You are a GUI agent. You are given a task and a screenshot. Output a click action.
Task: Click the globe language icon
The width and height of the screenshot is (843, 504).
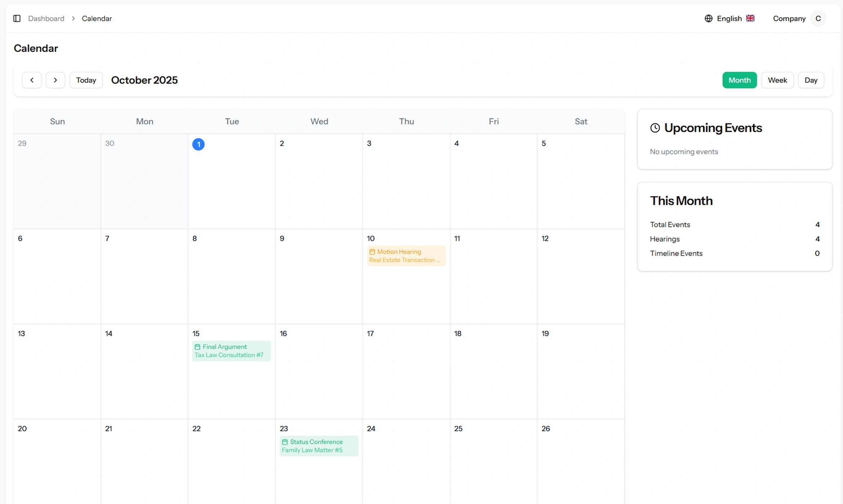pyautogui.click(x=708, y=18)
